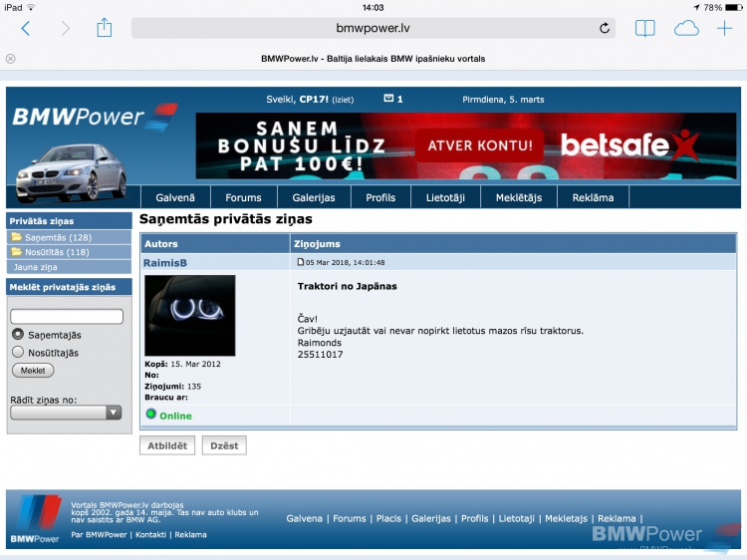Open Meklētājs in navigation bar

click(519, 197)
